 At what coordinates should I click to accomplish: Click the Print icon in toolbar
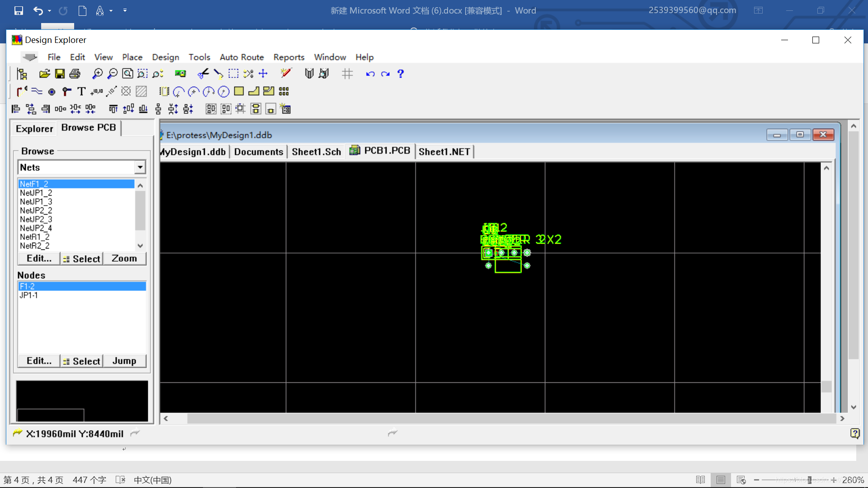(75, 74)
